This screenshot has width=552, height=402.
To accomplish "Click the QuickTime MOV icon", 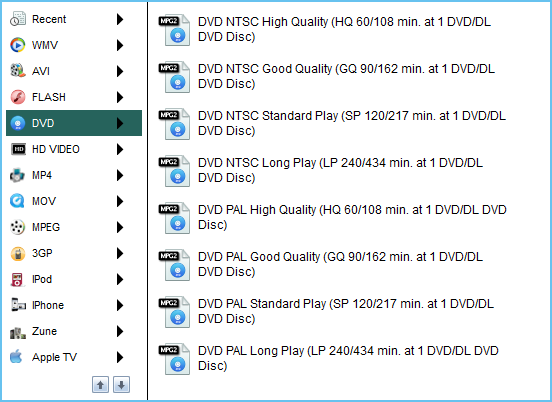I will [x=17, y=201].
